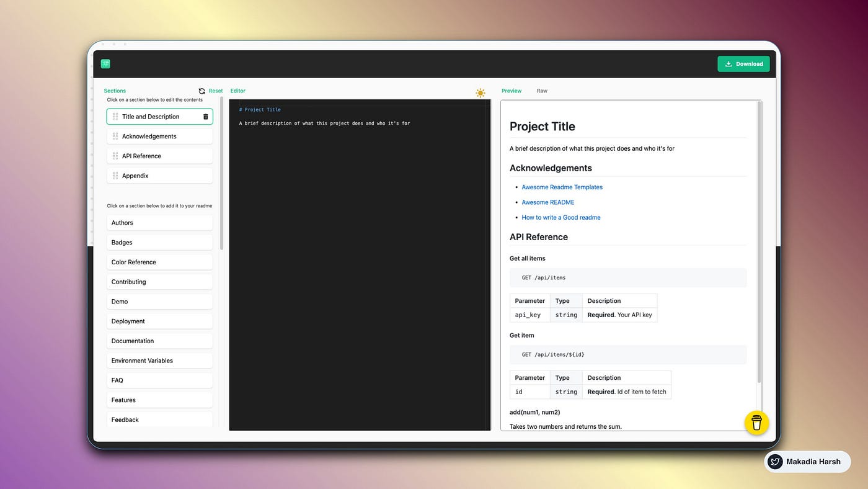The width and height of the screenshot is (868, 489).
Task: Click 'Required. Id of item to fetch' cell
Action: (627, 392)
